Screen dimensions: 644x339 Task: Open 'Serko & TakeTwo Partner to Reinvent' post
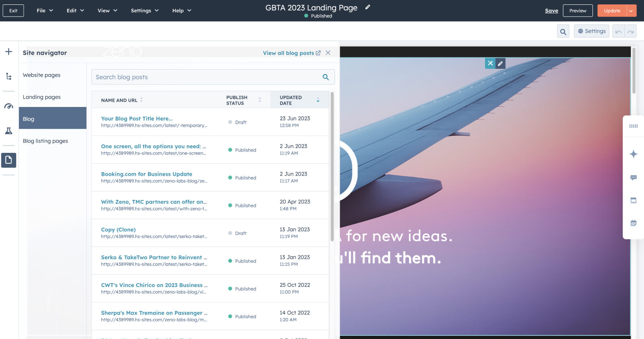coord(154,257)
